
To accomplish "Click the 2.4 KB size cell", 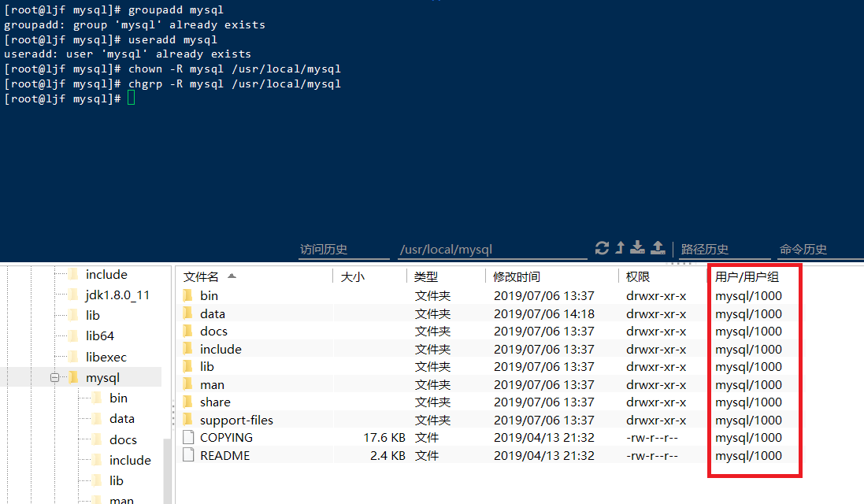I will [x=388, y=455].
